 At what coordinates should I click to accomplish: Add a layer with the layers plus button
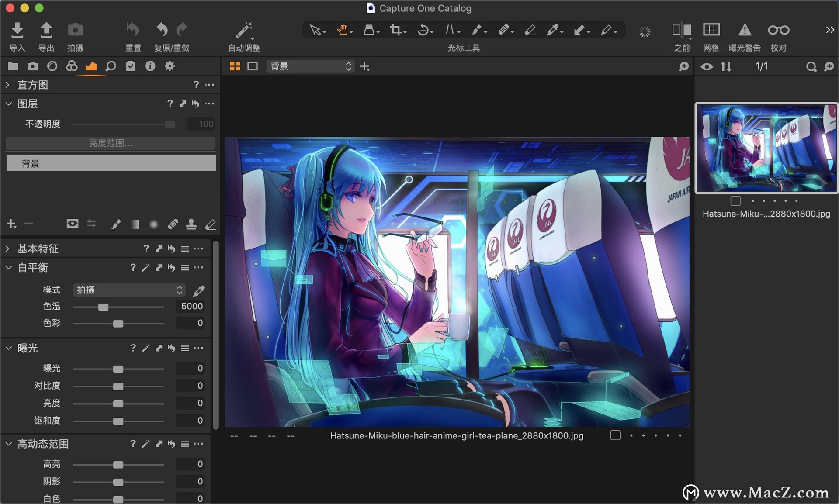point(11,224)
